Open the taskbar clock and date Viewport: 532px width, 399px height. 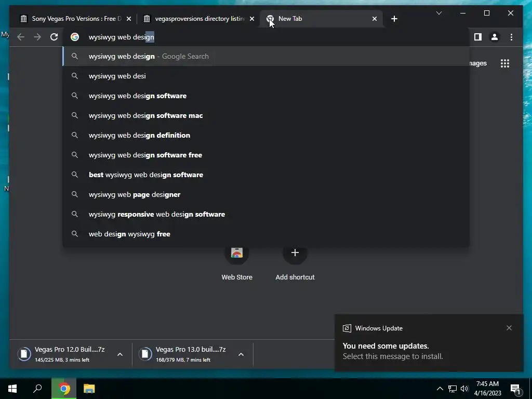click(488, 389)
